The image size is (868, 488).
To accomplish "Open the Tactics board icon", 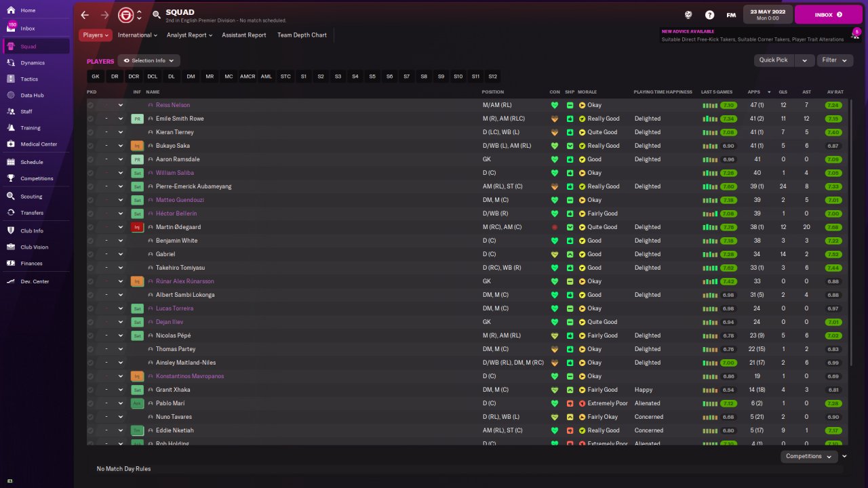I will click(11, 79).
